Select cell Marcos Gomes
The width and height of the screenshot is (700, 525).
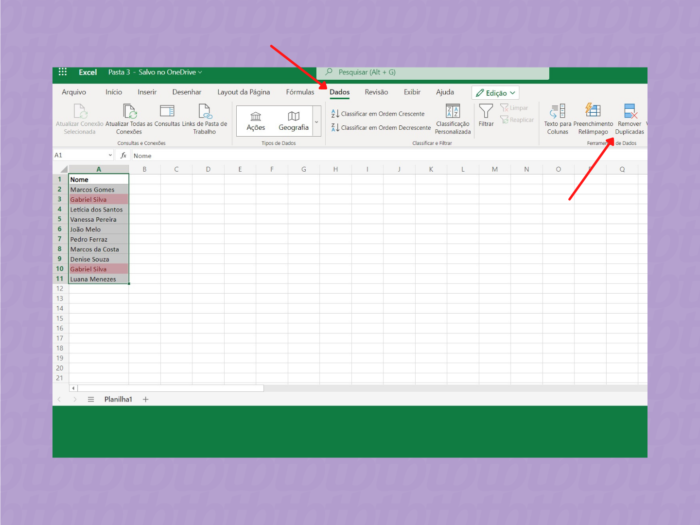point(99,190)
